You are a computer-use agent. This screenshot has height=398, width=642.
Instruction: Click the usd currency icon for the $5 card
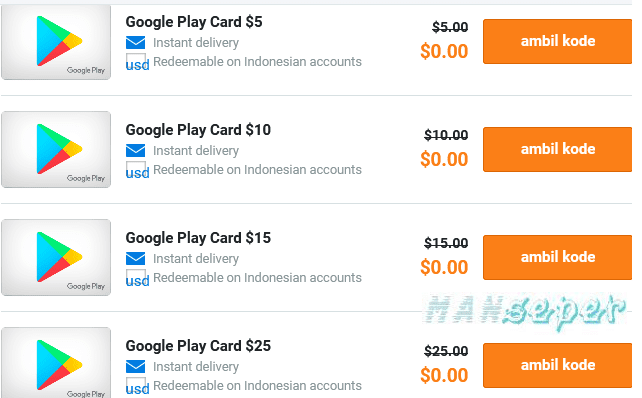click(137, 62)
